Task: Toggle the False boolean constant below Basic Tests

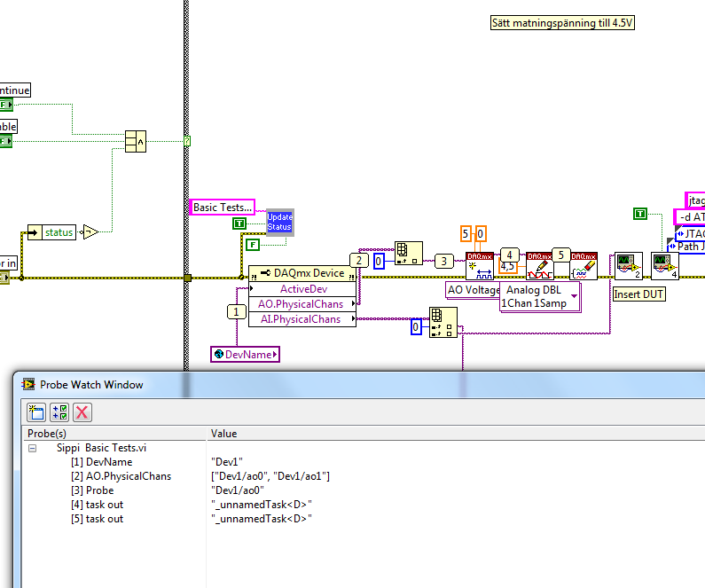Action: 254,244
